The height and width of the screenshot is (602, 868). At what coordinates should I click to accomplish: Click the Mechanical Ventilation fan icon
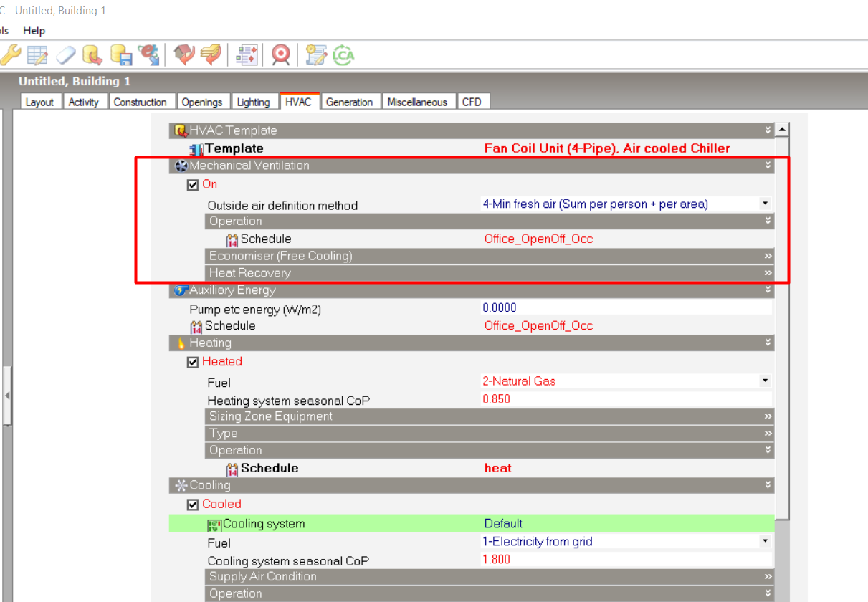click(x=181, y=166)
